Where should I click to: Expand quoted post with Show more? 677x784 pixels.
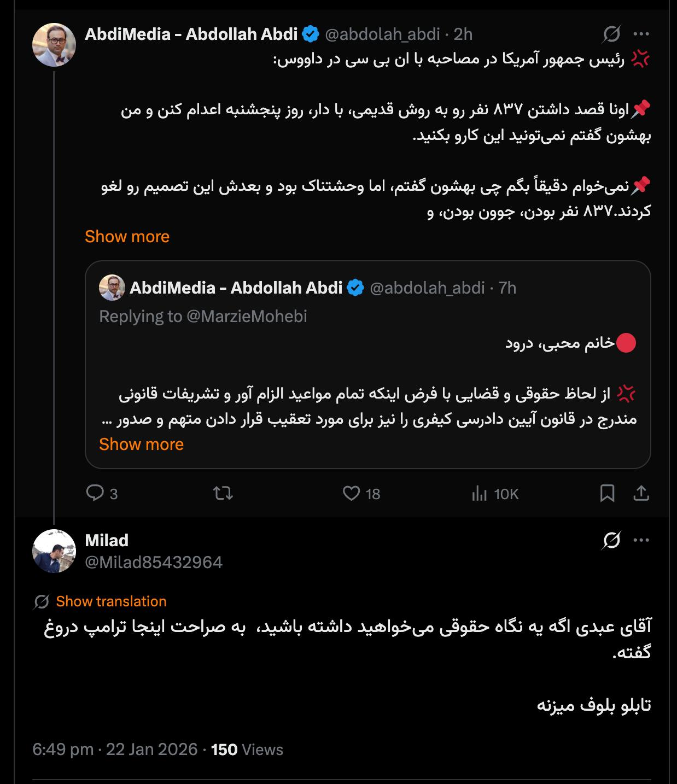coord(141,444)
